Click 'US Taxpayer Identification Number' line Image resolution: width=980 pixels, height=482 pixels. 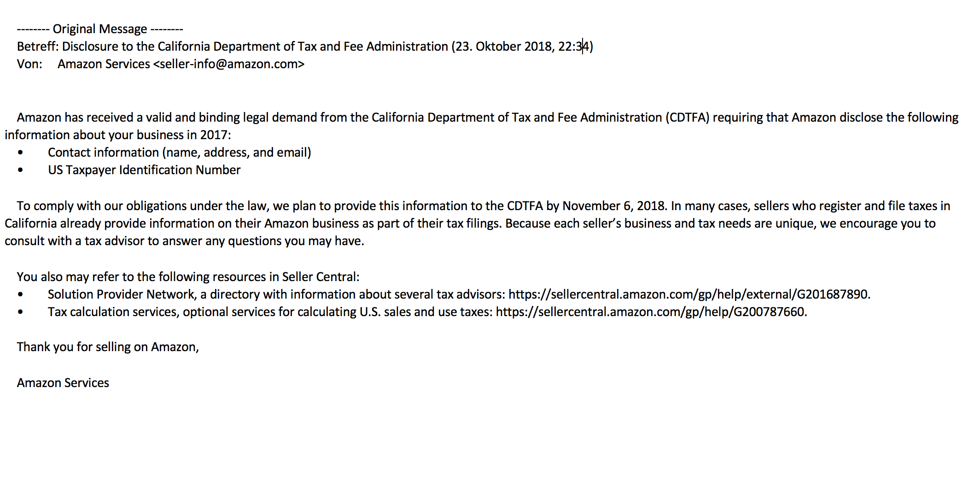tap(144, 170)
